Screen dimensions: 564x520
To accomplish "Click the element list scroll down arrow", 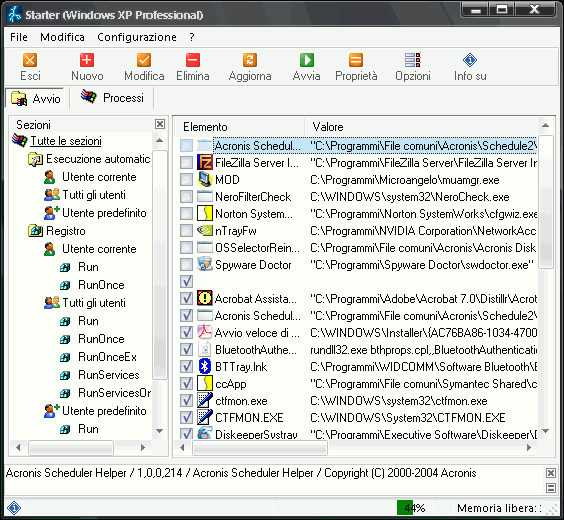I will pos(545,430).
